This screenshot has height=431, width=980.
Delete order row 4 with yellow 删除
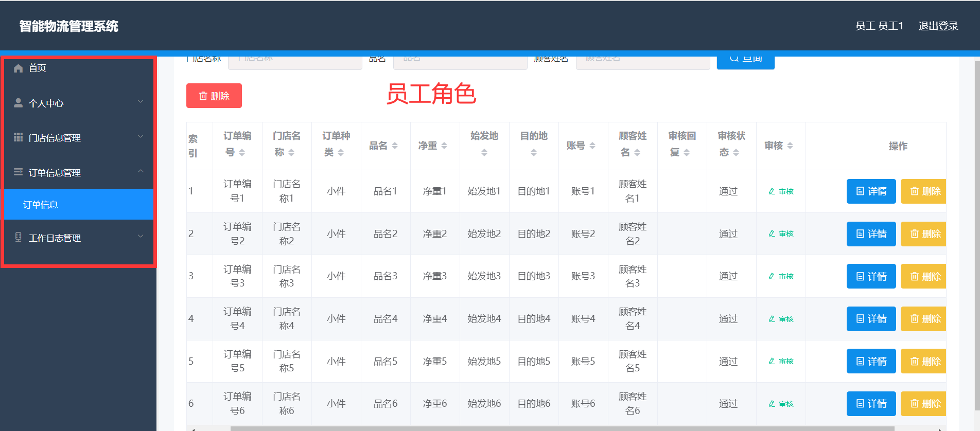(923, 319)
